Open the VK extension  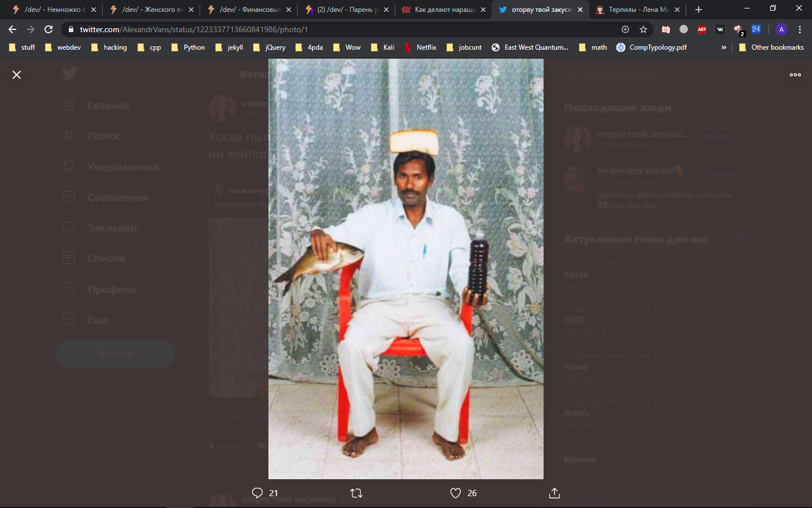(720, 29)
